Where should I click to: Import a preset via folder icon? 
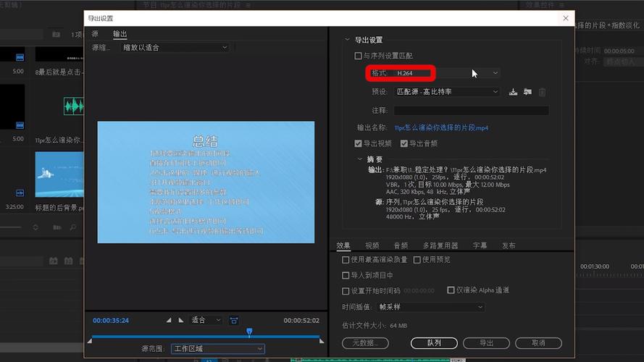(x=528, y=92)
